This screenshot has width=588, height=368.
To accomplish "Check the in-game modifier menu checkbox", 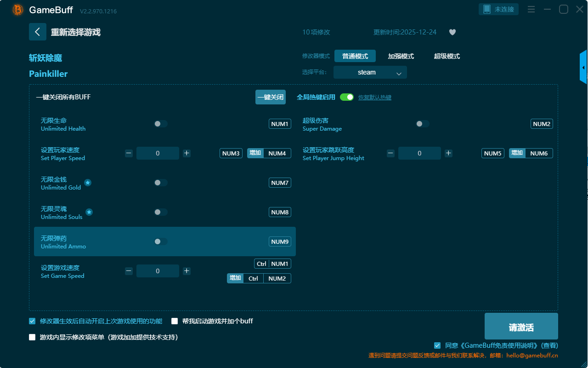I will click(32, 337).
